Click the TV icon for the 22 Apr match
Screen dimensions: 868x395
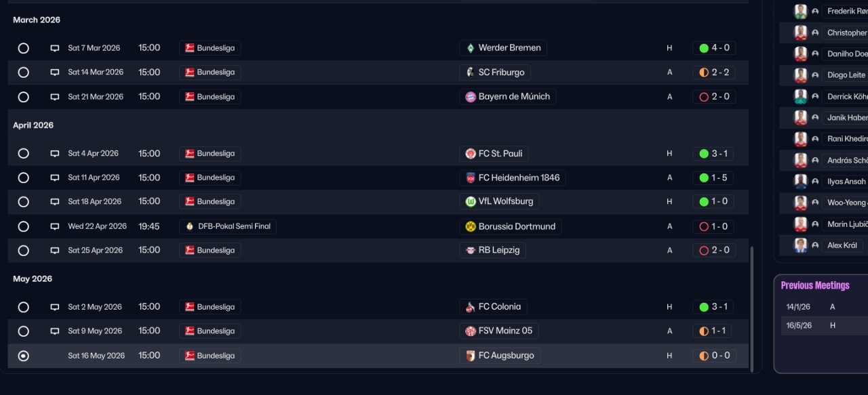coord(55,226)
